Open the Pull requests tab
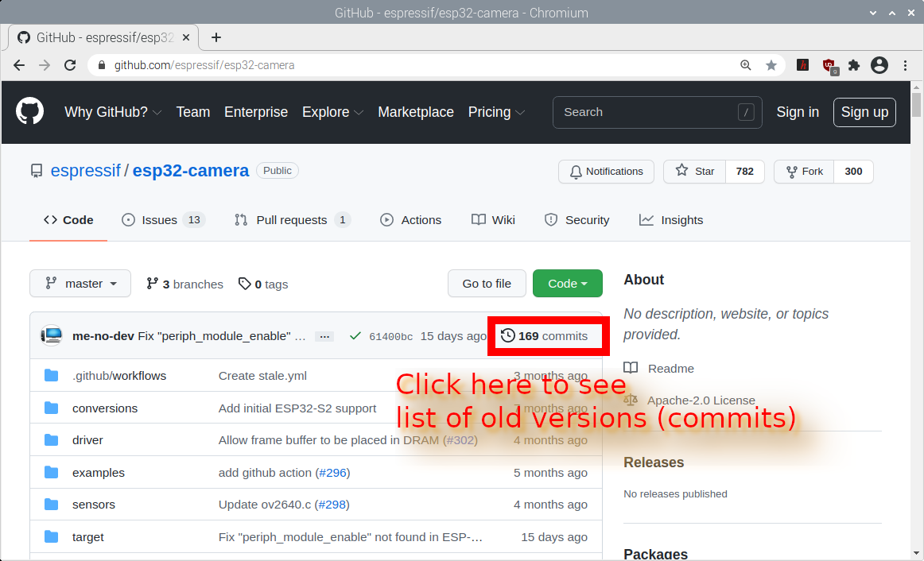The width and height of the screenshot is (924, 561). [291, 220]
